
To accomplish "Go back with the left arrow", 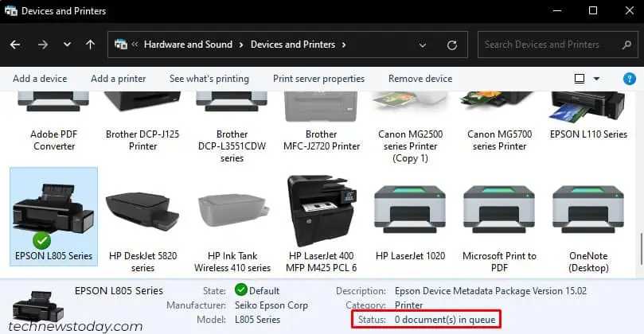I will (15, 45).
